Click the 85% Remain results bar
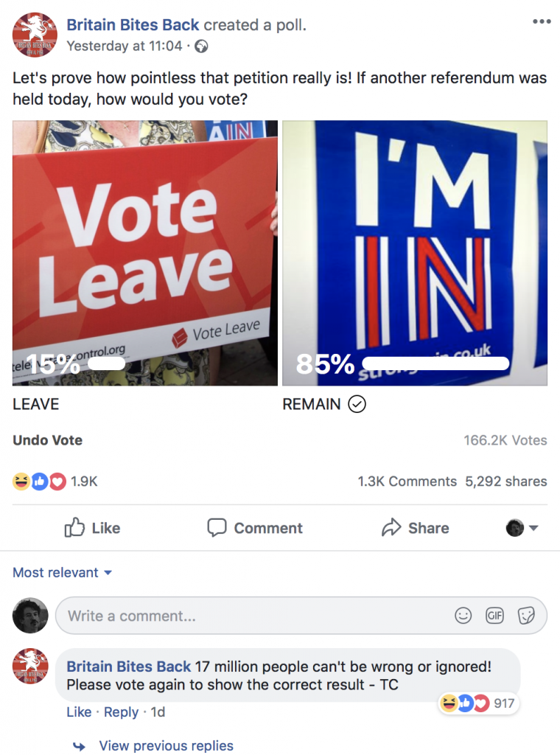The width and height of the screenshot is (560, 755). click(435, 363)
